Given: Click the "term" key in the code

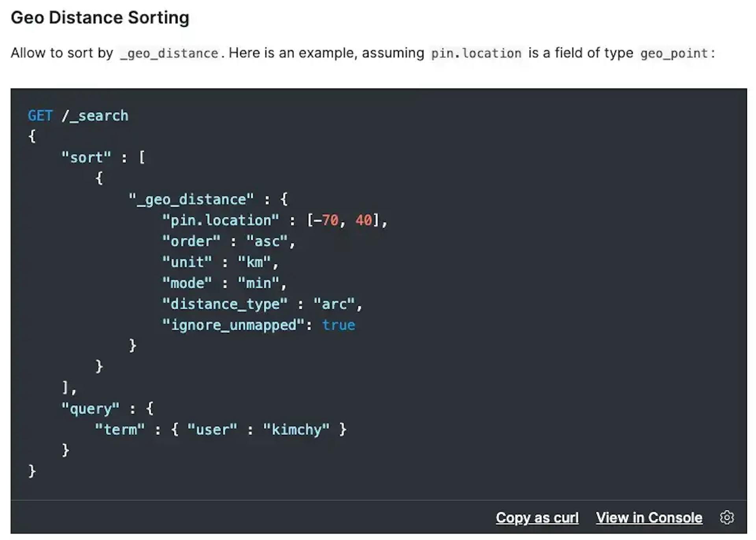Looking at the screenshot, I should pos(120,429).
